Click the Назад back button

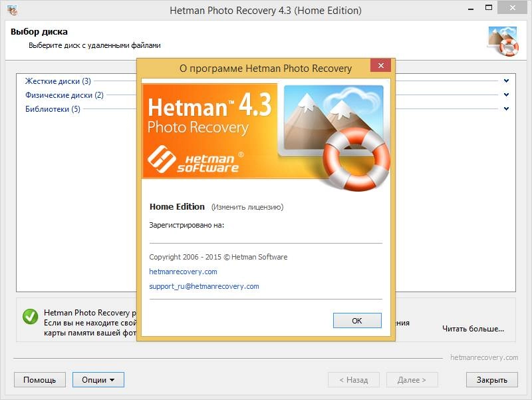tap(354, 379)
